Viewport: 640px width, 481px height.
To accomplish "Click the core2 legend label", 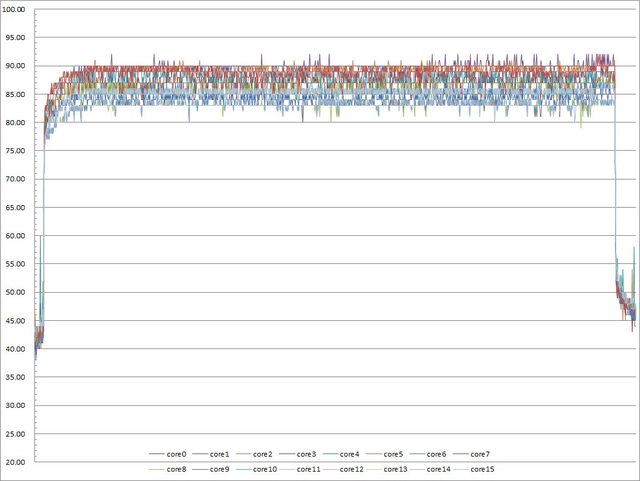I will coord(264,455).
